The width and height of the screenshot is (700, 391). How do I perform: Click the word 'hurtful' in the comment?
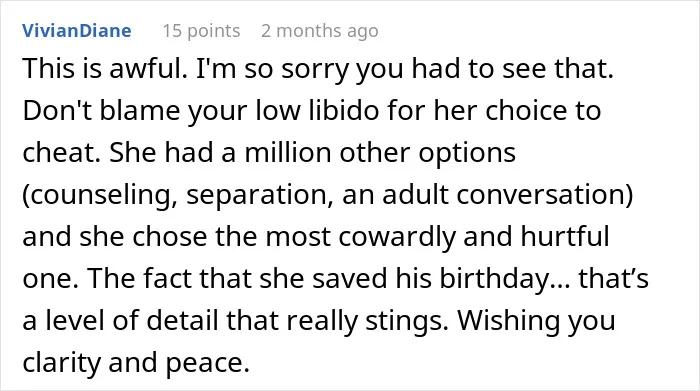[x=565, y=237]
